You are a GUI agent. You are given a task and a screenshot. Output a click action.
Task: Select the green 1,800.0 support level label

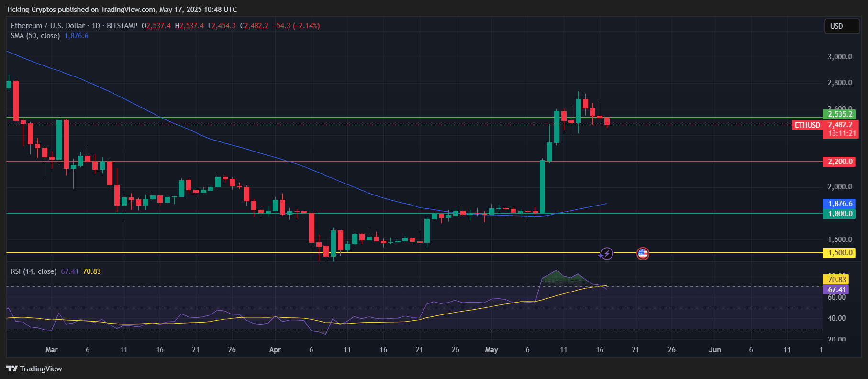point(840,214)
